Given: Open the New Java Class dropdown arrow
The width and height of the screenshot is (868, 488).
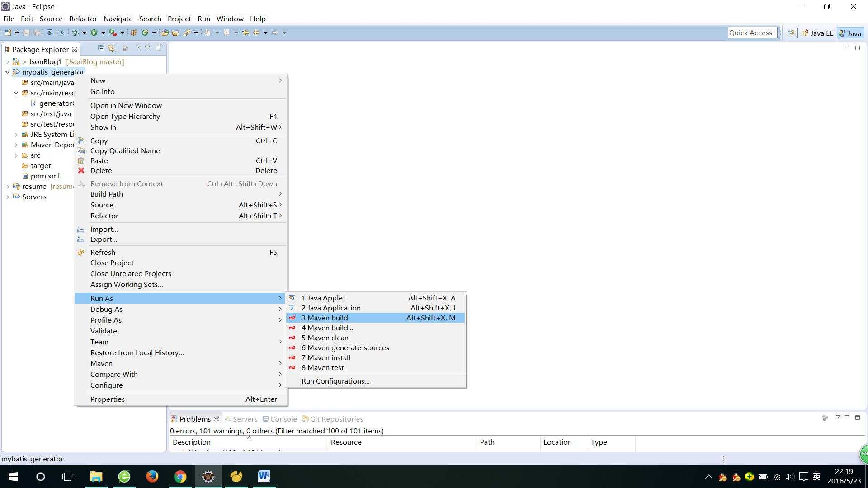Looking at the screenshot, I should pos(154,33).
